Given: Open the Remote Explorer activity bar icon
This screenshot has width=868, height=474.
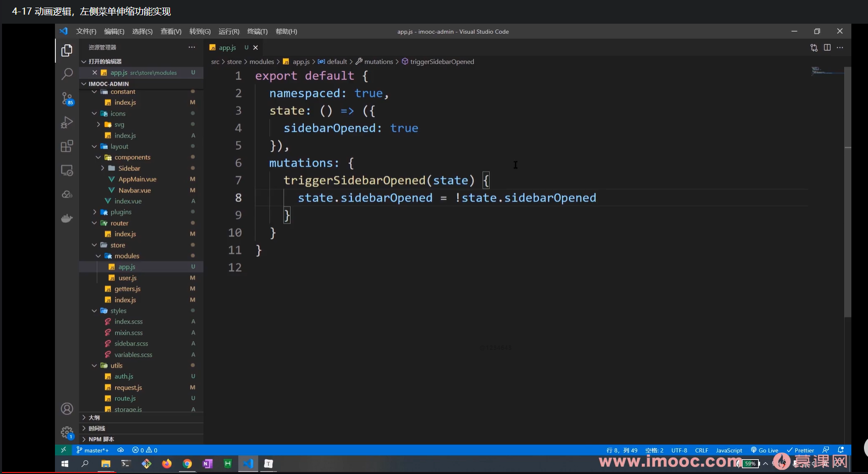Looking at the screenshot, I should [x=67, y=170].
